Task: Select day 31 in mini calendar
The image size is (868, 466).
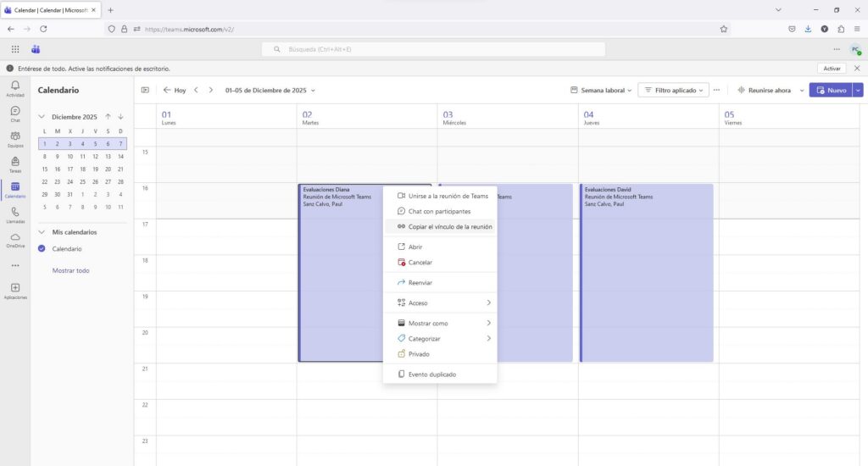Action: [70, 194]
